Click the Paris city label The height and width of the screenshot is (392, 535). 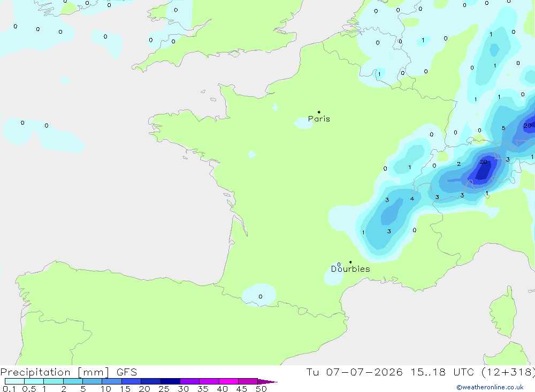tap(319, 119)
